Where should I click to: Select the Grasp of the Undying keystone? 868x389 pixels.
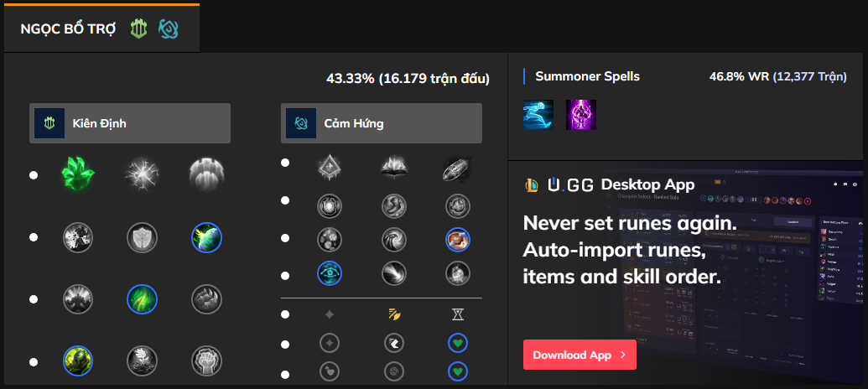click(x=78, y=174)
